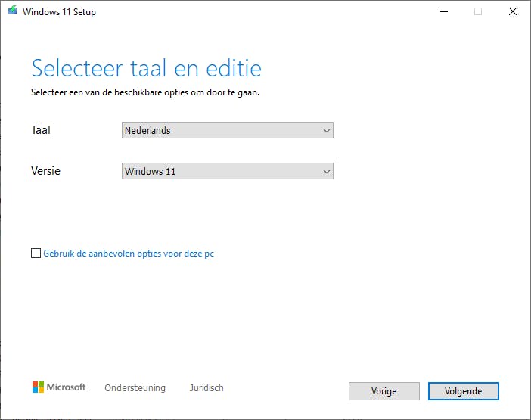Open the Ondersteuning link
The height and width of the screenshot is (420, 531).
pyautogui.click(x=135, y=387)
